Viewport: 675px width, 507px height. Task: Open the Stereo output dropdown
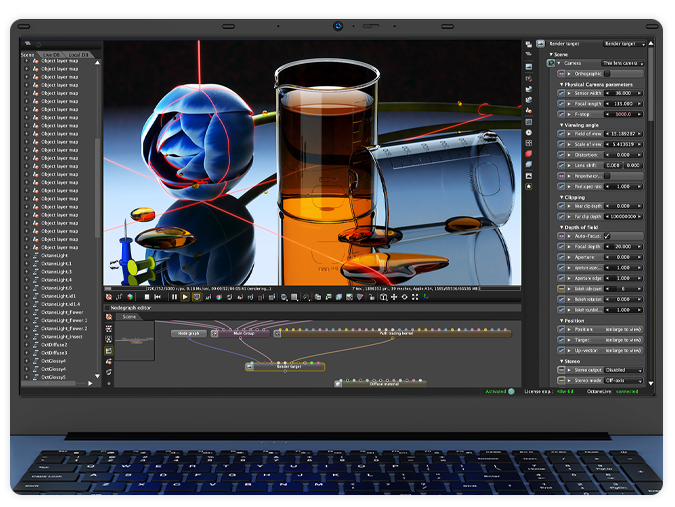tap(625, 370)
